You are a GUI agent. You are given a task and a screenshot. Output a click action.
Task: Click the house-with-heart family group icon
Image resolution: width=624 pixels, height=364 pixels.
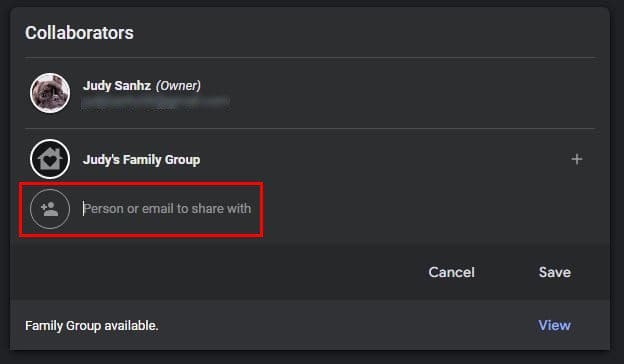tap(50, 159)
